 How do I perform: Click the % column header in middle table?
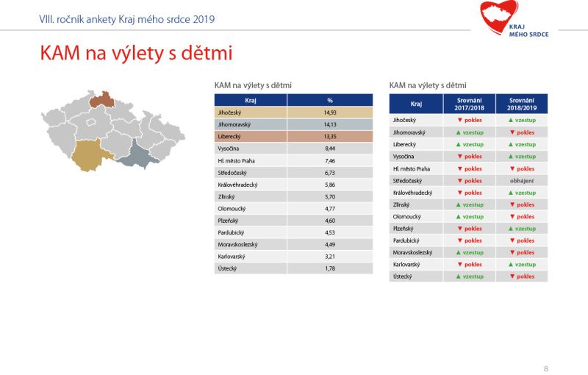tap(330, 100)
